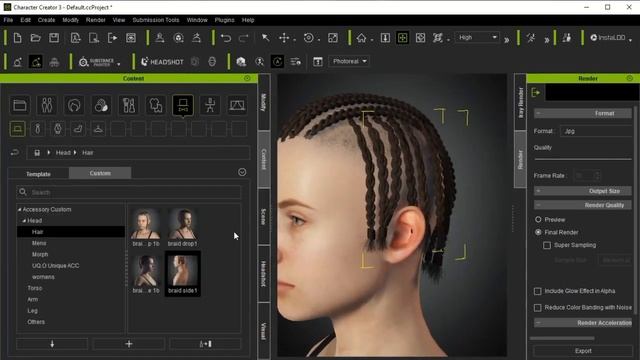The image size is (640, 360).
Task: Switch to the Template tab
Action: pyautogui.click(x=38, y=174)
